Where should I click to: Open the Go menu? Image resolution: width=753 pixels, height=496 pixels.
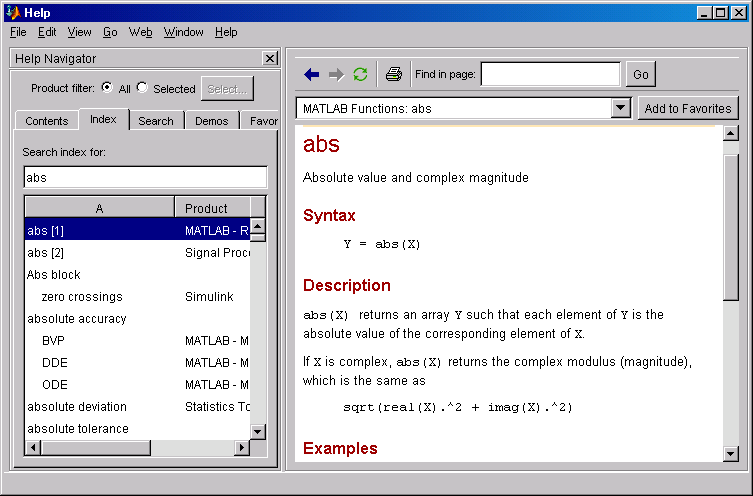coord(110,32)
